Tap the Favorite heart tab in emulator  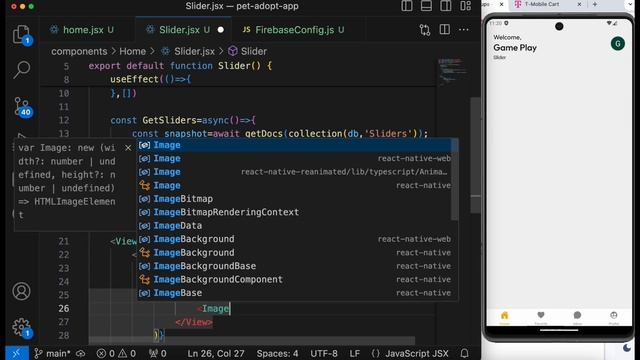[541, 317]
